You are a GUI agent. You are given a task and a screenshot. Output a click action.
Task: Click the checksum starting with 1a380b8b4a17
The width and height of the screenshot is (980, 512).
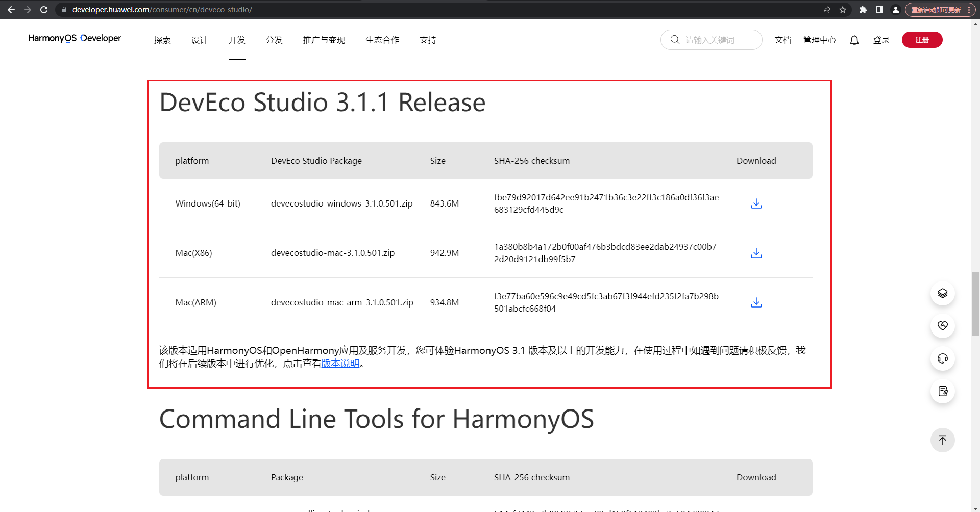605,253
